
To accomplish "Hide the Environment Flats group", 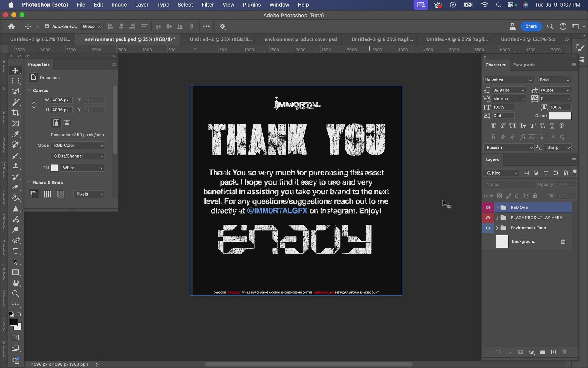I will (488, 228).
